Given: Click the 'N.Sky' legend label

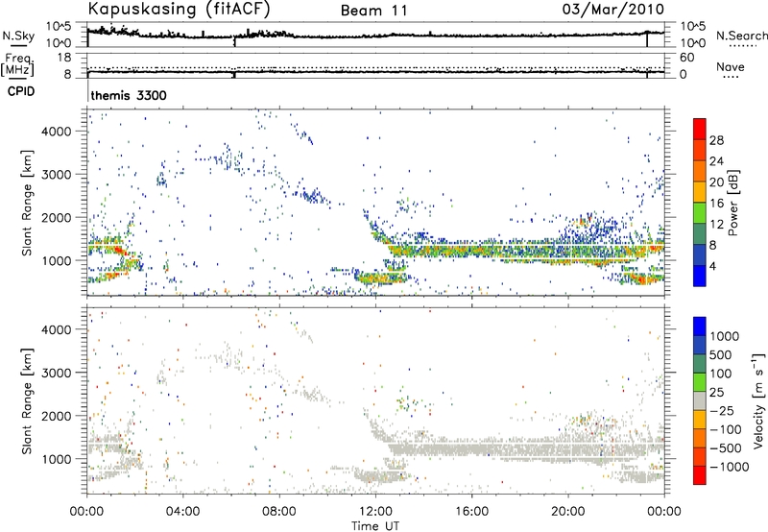Looking at the screenshot, I should [x=18, y=36].
